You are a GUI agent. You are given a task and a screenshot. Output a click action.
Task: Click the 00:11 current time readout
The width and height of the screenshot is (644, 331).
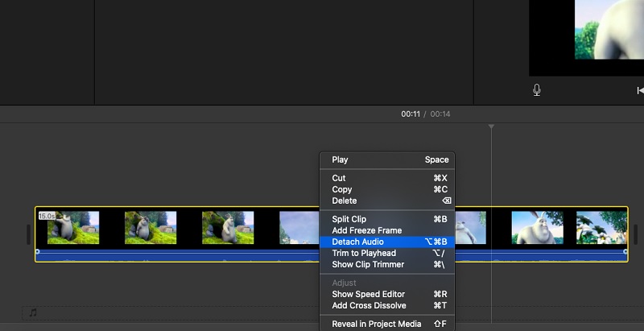411,114
